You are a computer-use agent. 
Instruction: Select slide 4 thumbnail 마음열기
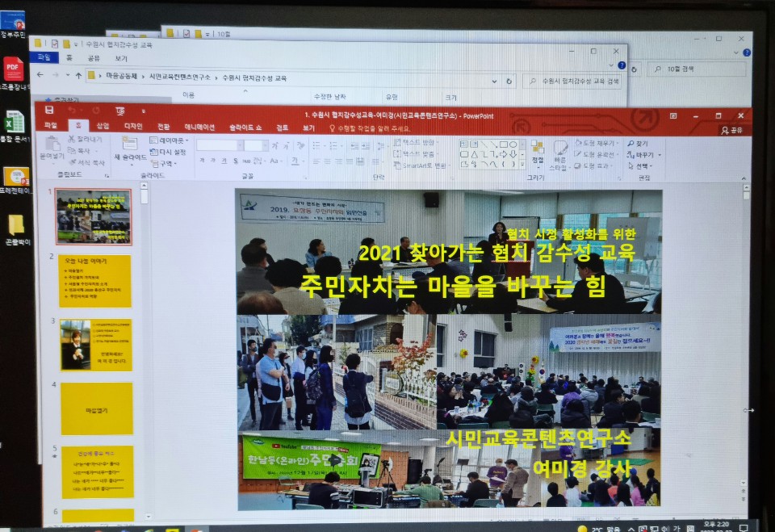pyautogui.click(x=96, y=408)
